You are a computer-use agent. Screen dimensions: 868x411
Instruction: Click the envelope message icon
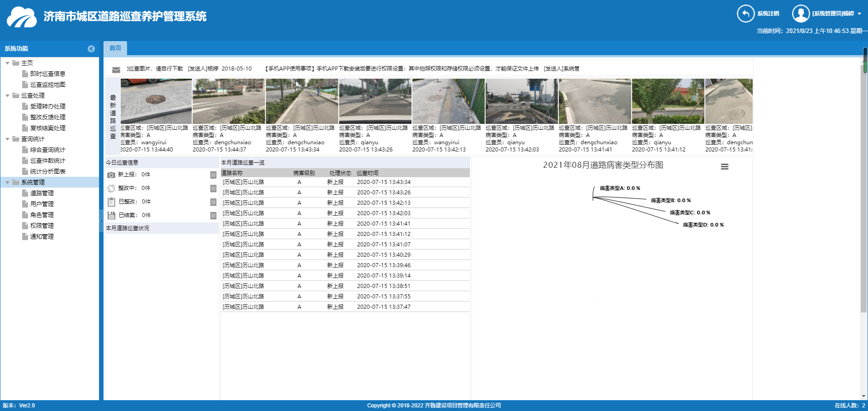coord(116,70)
